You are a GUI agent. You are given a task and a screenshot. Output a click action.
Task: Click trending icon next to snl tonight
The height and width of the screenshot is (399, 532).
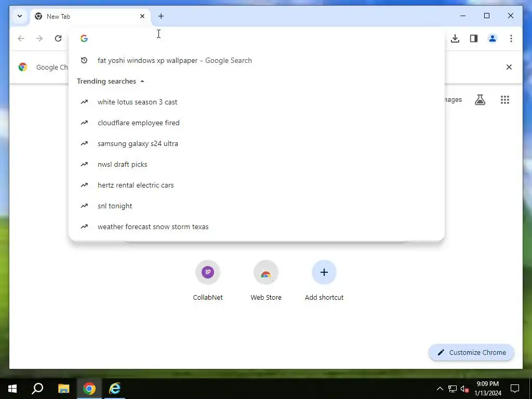[x=84, y=206]
